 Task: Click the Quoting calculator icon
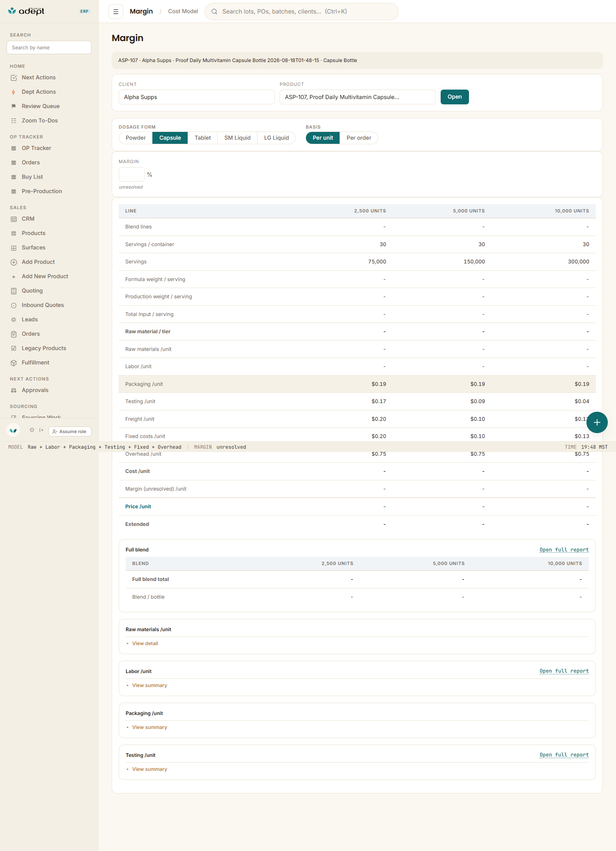click(x=14, y=291)
